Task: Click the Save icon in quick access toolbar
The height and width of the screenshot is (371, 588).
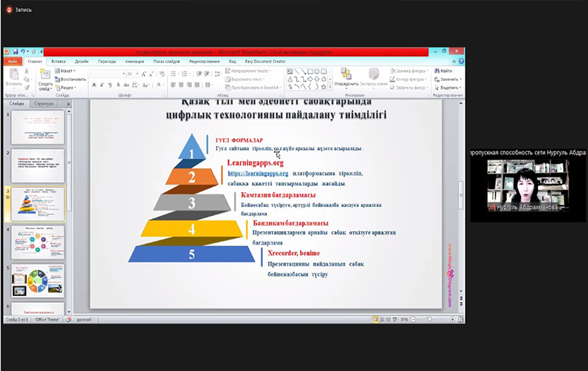Action: [14, 52]
